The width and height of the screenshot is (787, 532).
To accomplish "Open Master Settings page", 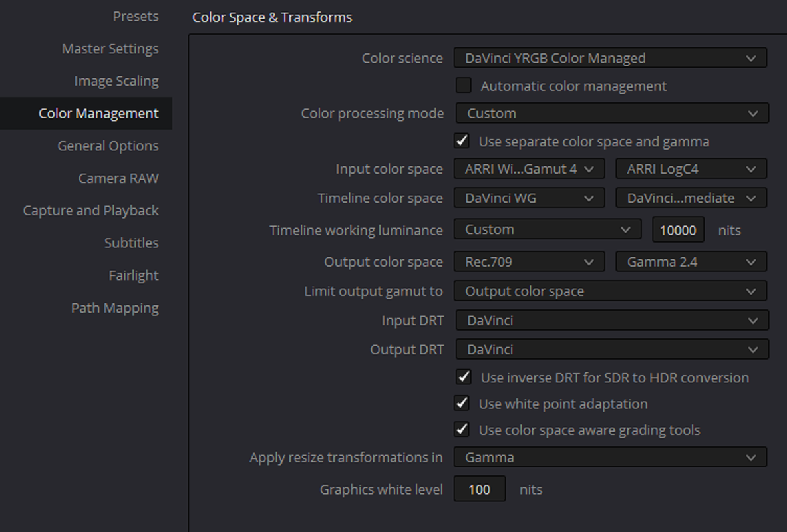I will (x=110, y=49).
